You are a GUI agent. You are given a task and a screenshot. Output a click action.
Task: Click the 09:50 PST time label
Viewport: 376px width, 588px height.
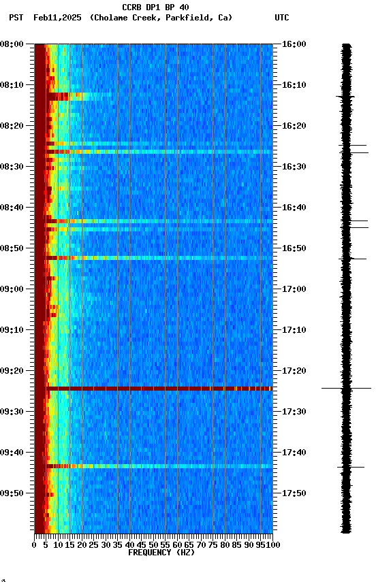click(x=12, y=493)
